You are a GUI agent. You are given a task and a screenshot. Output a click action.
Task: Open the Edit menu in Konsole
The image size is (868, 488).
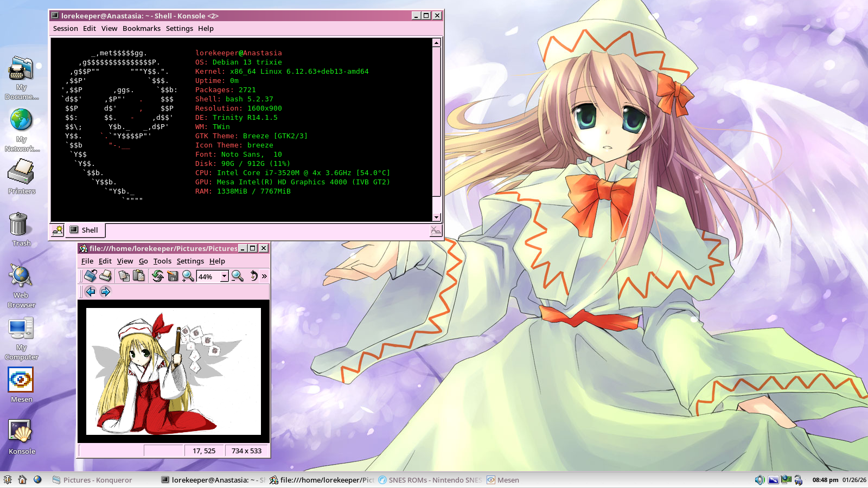90,29
